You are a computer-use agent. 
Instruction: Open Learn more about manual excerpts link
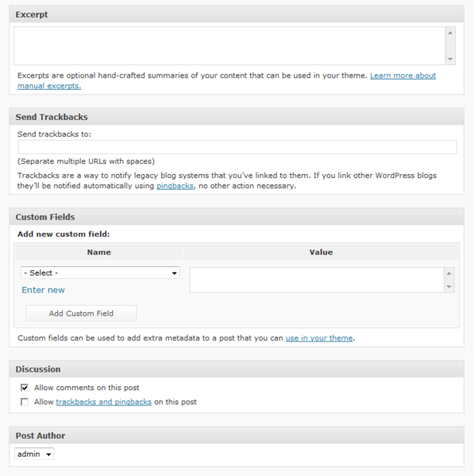click(403, 75)
